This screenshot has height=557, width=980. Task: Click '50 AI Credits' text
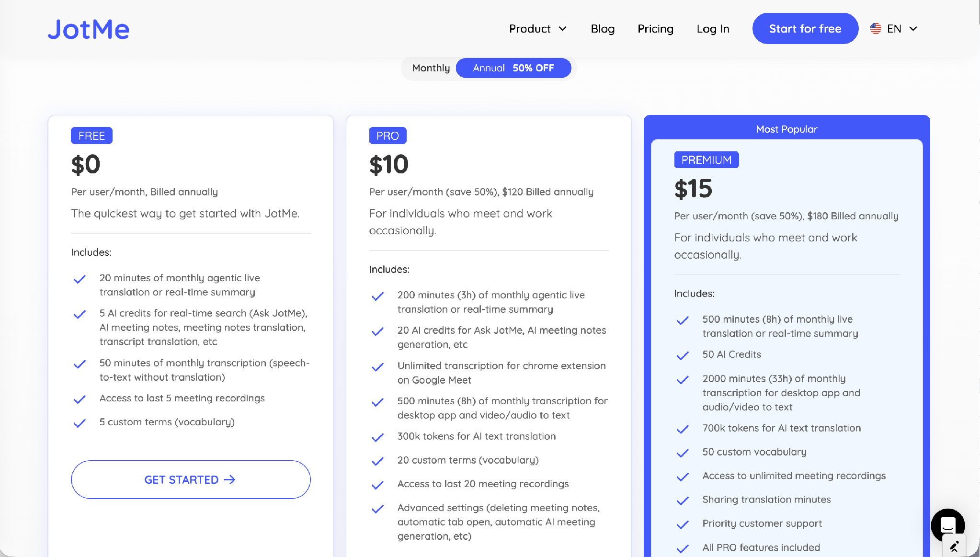[x=732, y=354]
